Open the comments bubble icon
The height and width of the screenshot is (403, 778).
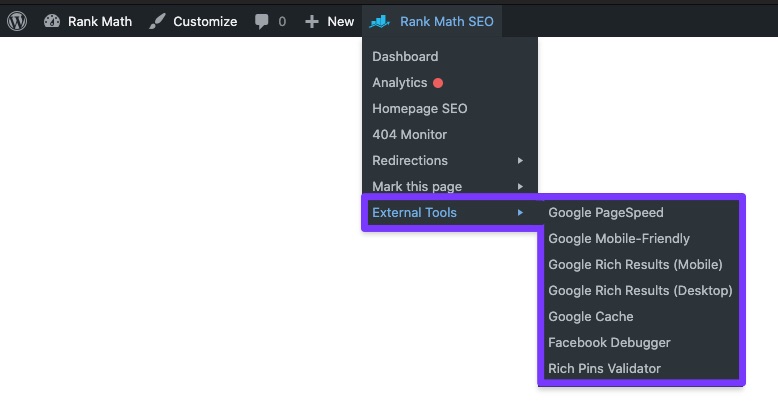click(262, 22)
